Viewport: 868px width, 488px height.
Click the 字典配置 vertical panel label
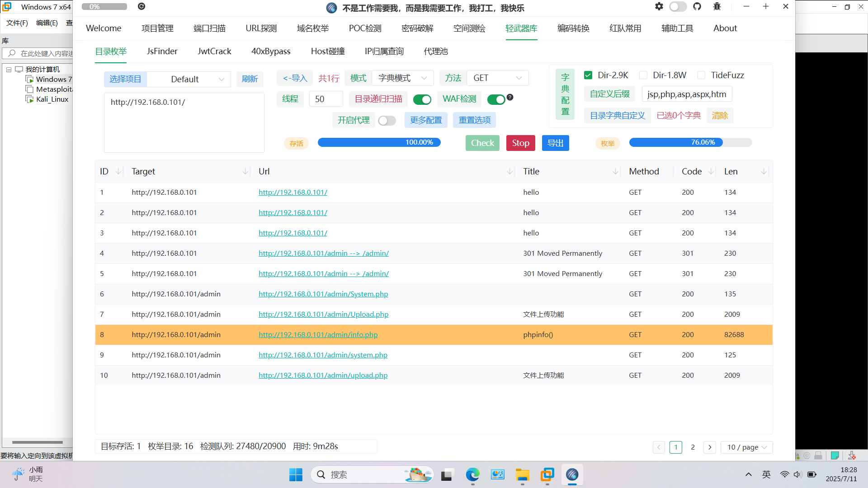[565, 94]
